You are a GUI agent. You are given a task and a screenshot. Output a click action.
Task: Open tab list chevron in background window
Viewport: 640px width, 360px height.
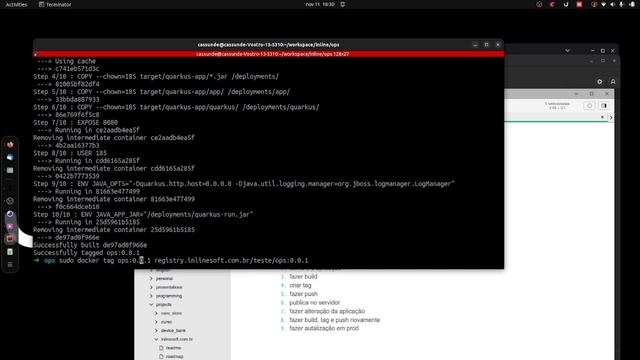[x=567, y=51]
